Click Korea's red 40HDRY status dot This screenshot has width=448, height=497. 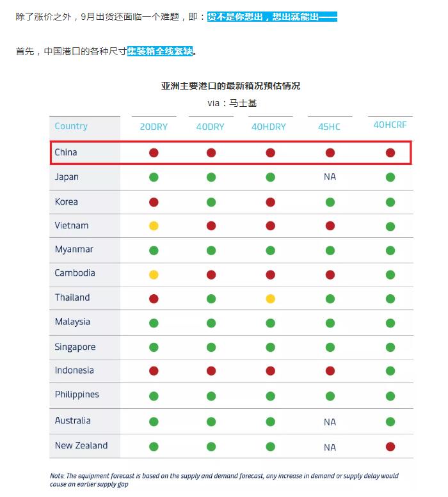[270, 202]
